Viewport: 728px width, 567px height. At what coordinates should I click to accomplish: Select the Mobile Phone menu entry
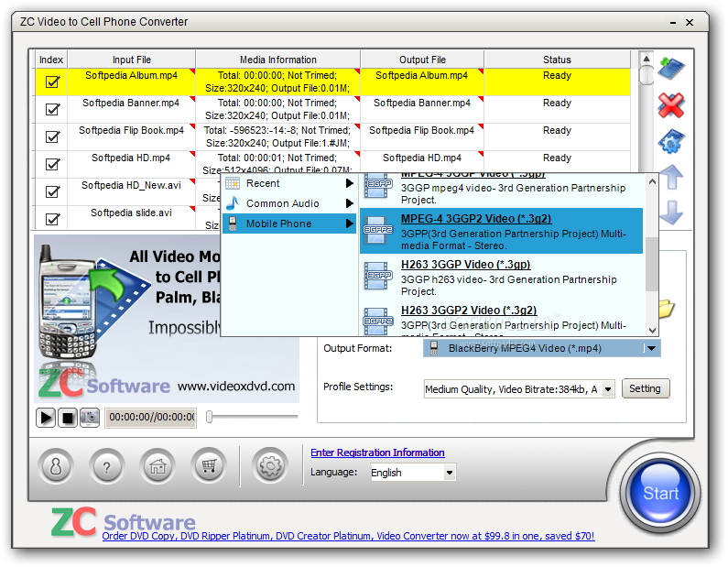[x=289, y=224]
